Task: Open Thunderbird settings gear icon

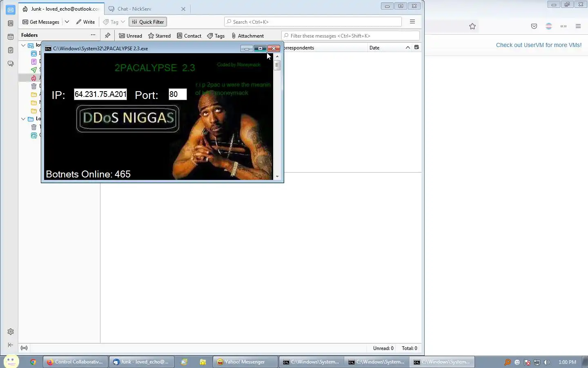Action: coord(11,332)
